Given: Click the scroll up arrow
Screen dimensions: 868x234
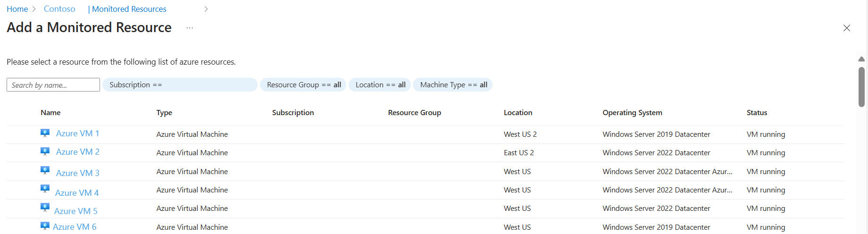Looking at the screenshot, I should coord(861,59).
